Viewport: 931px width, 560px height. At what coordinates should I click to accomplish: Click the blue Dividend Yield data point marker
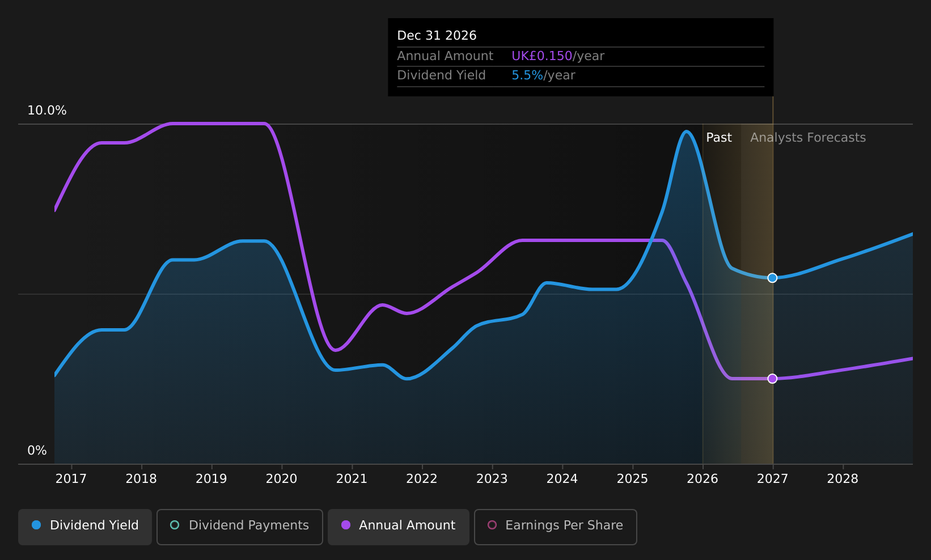772,278
